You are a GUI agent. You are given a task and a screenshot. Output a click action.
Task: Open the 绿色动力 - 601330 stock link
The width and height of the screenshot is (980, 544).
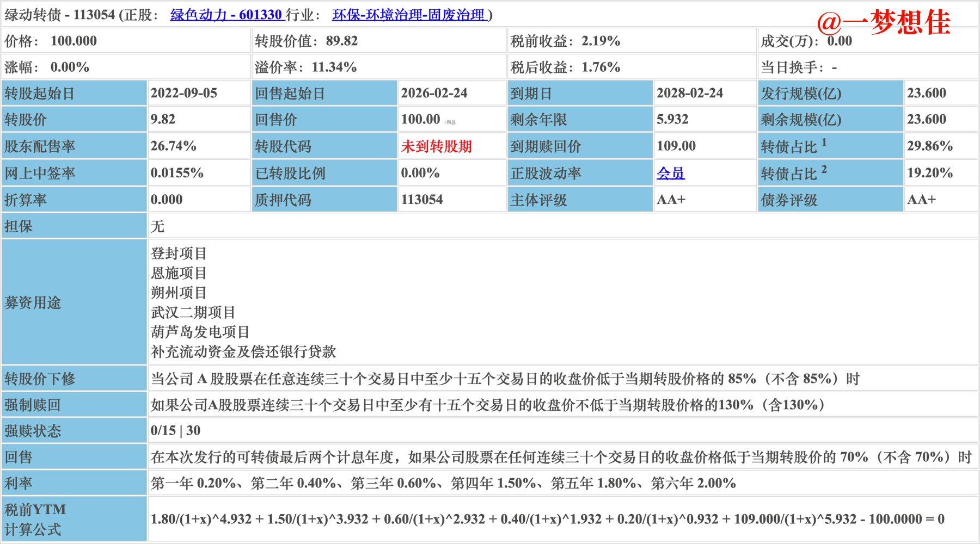[226, 15]
